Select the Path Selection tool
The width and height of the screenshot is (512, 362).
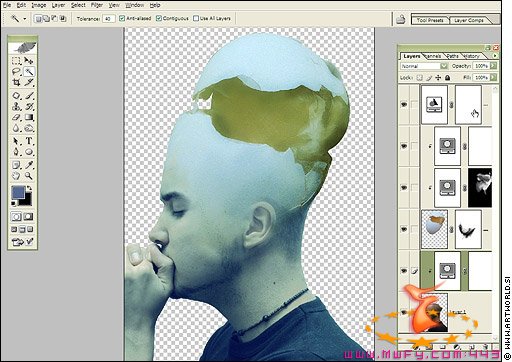click(16, 141)
